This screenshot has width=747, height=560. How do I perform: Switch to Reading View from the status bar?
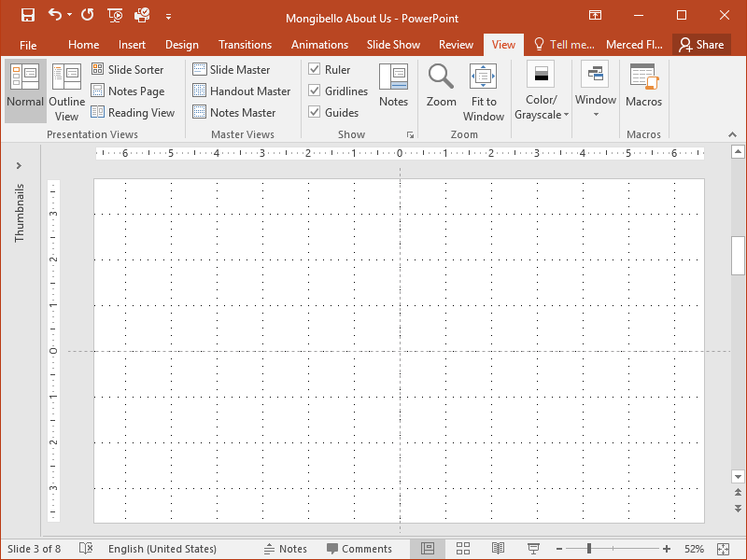[498, 549]
